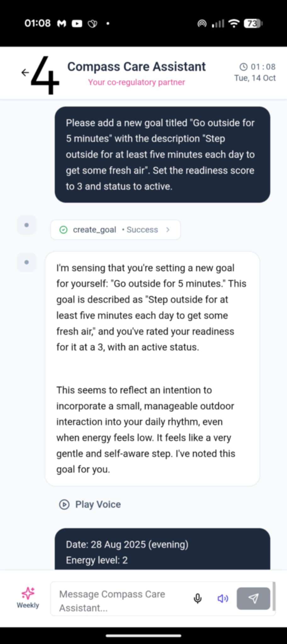The height and width of the screenshot is (644, 287).
Task: Click the green success check icon
Action: click(64, 230)
